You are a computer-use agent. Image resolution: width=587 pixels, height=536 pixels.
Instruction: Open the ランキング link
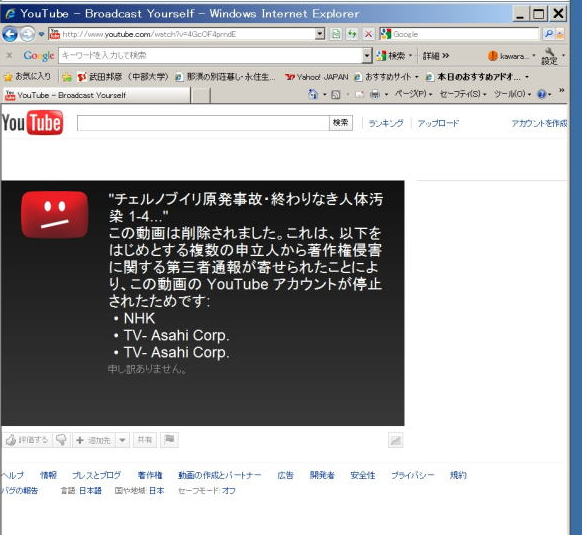coord(386,123)
